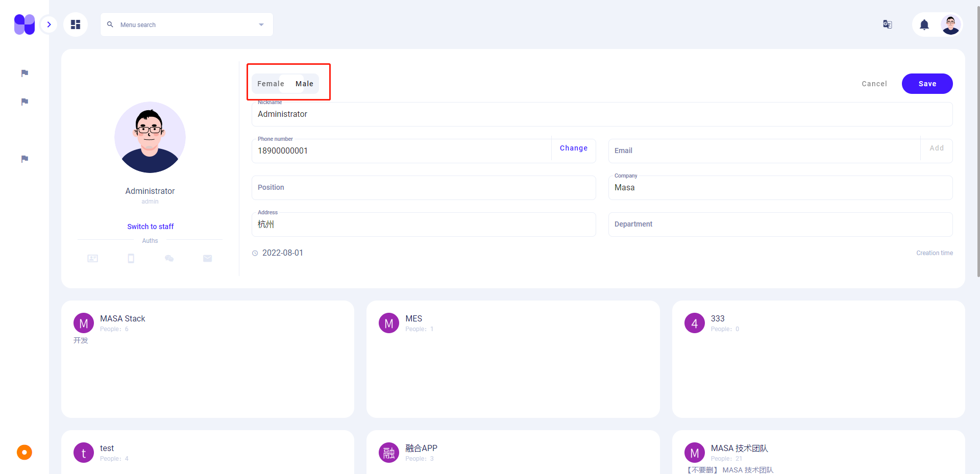Open the 333 team card
Image resolution: width=980 pixels, height=474 pixels.
click(818, 359)
